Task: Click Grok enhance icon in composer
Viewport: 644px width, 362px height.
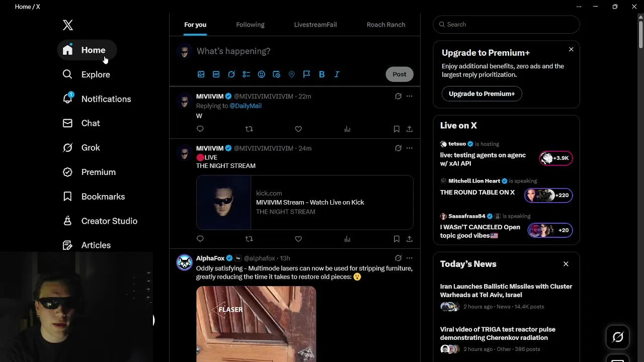Action: point(231,74)
